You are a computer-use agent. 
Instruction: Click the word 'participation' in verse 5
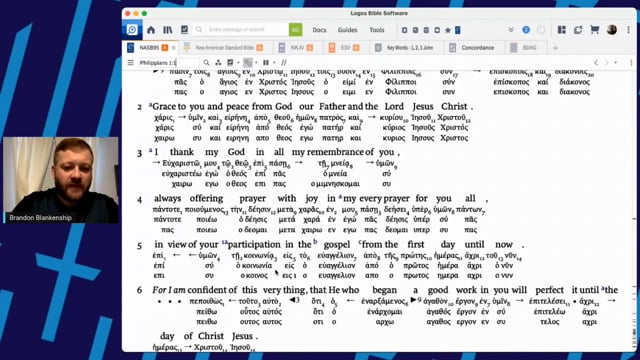[254, 245]
